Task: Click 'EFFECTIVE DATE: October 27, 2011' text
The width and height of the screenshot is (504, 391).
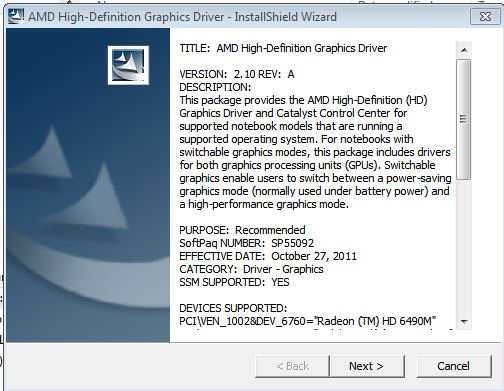Action: [268, 256]
